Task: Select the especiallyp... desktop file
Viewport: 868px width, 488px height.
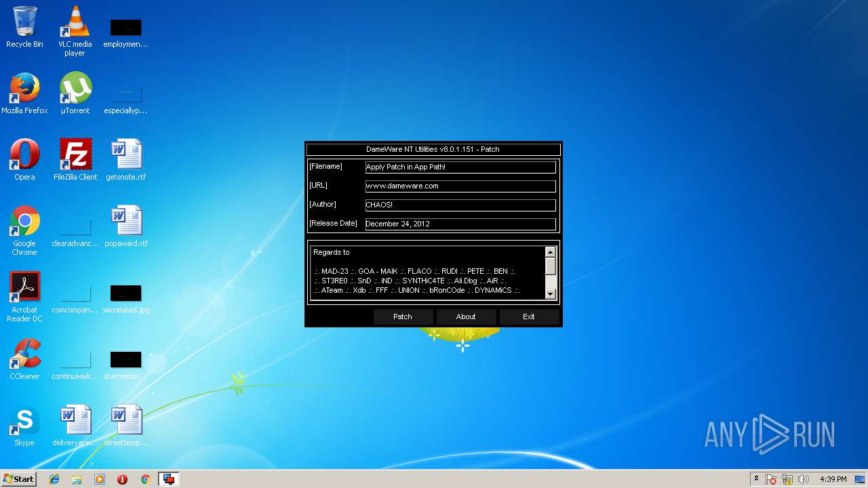Action: point(125,98)
